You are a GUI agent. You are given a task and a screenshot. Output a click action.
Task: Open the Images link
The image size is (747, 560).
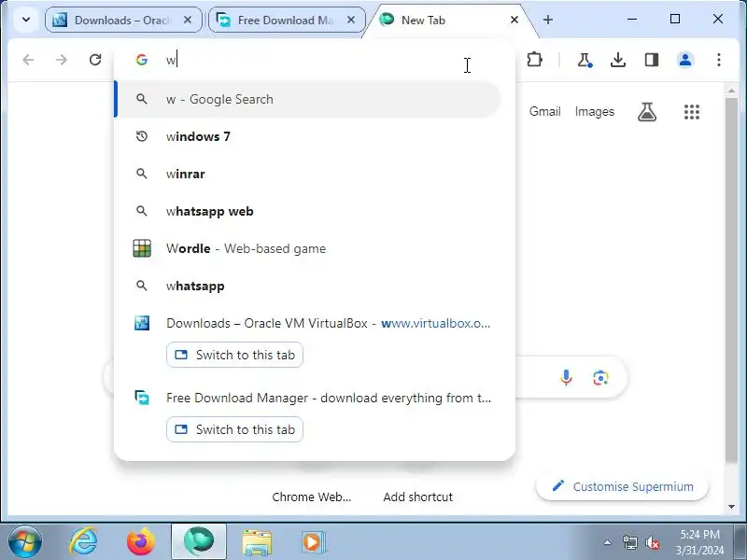click(595, 111)
